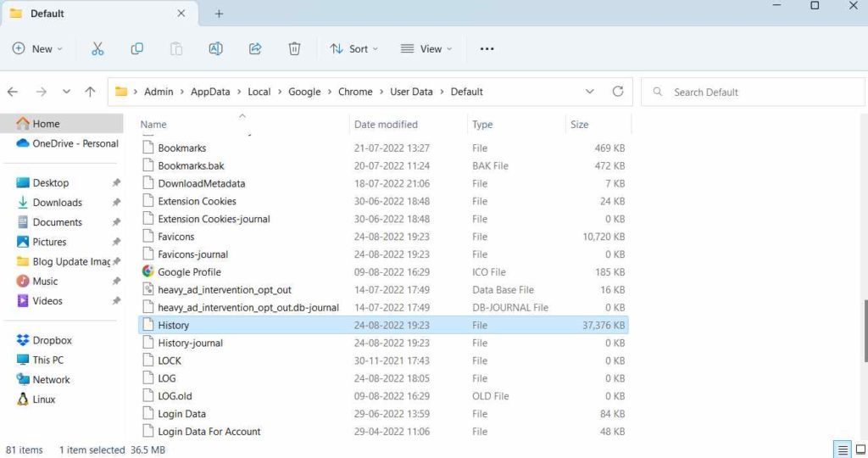Click the Share icon in toolbar

254,48
